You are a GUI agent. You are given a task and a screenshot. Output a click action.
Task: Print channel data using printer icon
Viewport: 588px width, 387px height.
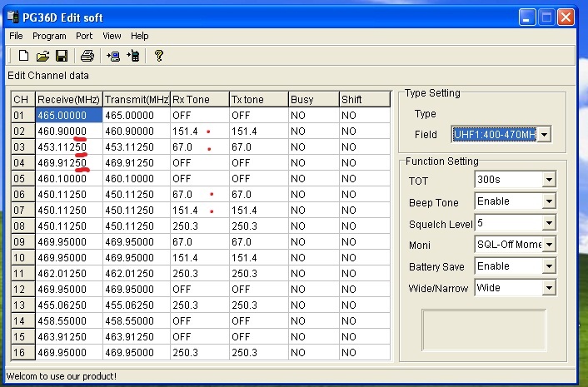coord(87,56)
